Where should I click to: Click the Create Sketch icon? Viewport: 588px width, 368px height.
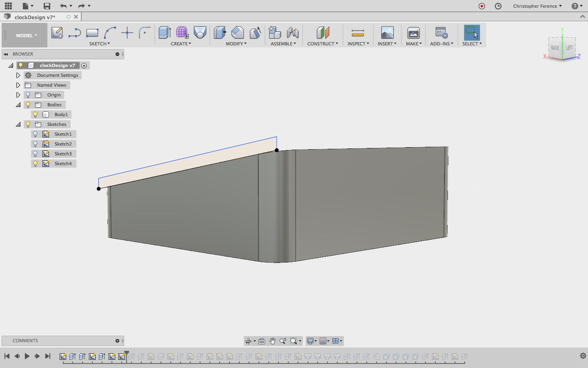(x=57, y=33)
